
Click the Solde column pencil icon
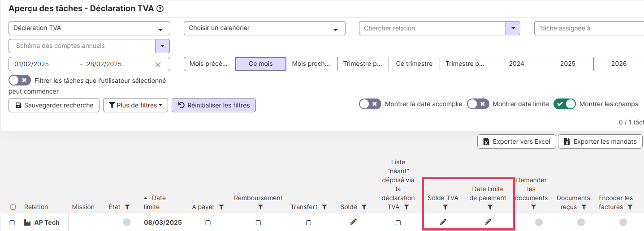354,222
